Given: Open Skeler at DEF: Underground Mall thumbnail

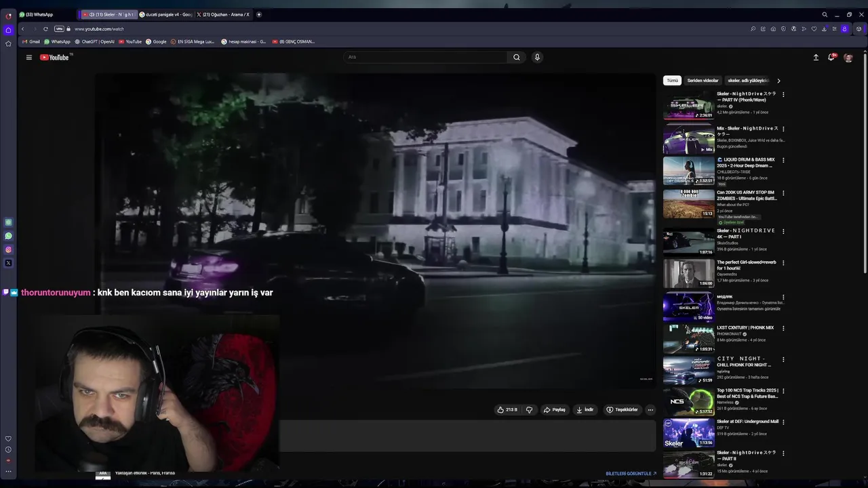Looking at the screenshot, I should [x=688, y=433].
